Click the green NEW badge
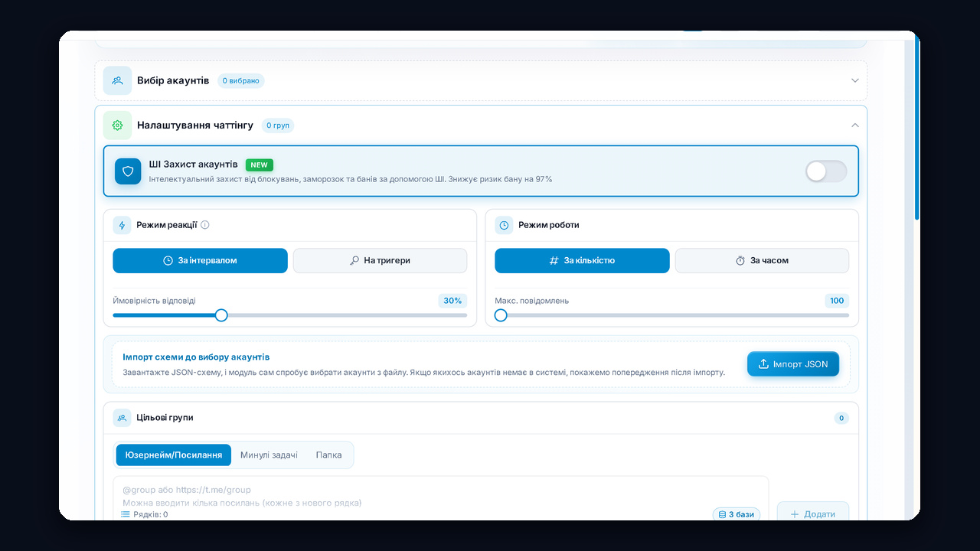 [x=260, y=165]
